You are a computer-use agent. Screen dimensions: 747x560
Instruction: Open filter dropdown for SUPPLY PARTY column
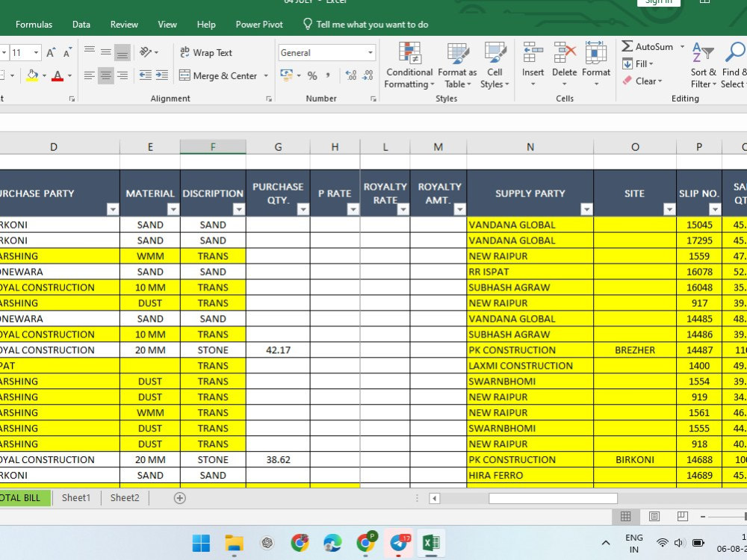(x=586, y=209)
